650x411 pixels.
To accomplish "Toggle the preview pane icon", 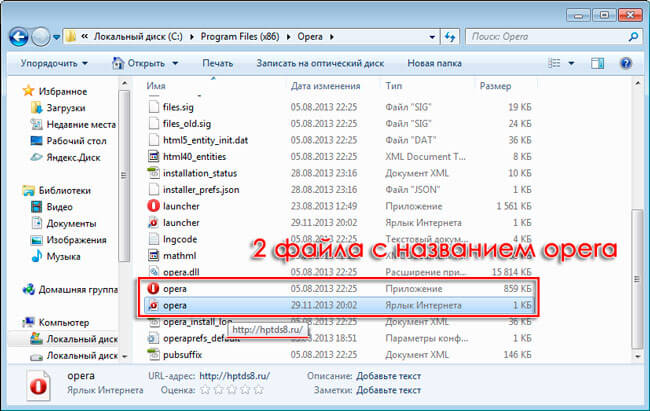I will [597, 63].
